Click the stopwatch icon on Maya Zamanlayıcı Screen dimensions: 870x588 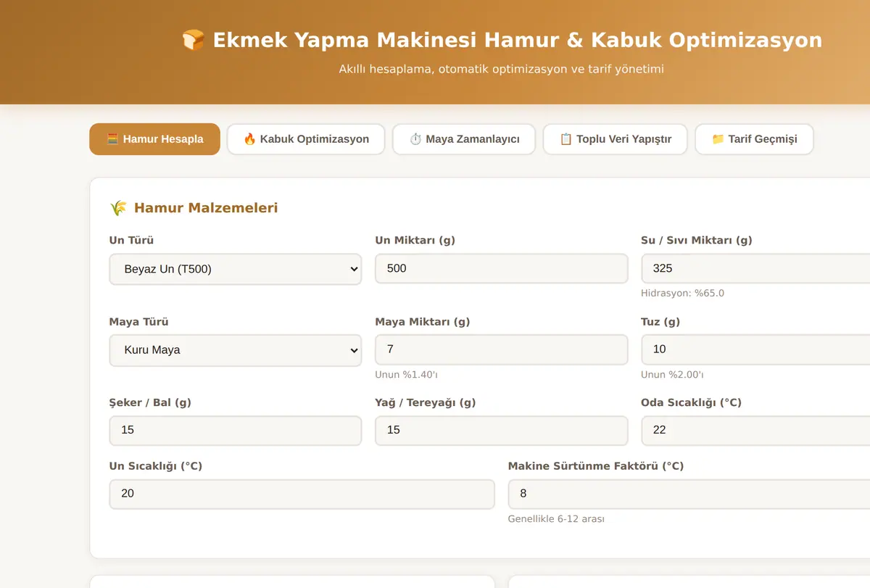click(x=415, y=139)
